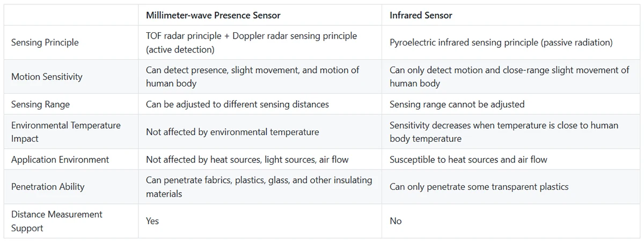Select the 'Can only detect motion' cell
Viewport: 644px width, 242px height.
click(509, 77)
